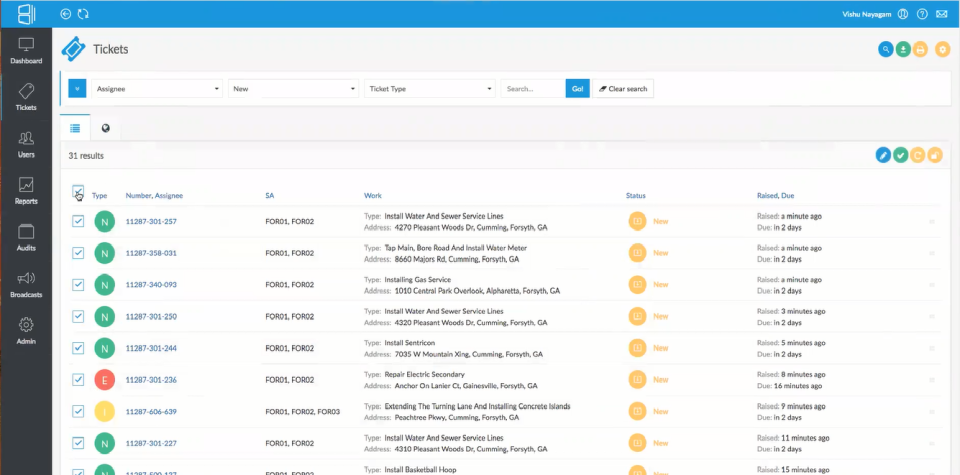Open the messages envelope icon
This screenshot has width=960, height=475.
942,14
